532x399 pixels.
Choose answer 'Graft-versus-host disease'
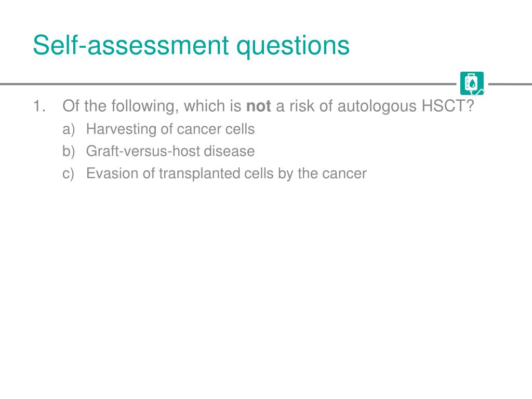click(x=170, y=151)
